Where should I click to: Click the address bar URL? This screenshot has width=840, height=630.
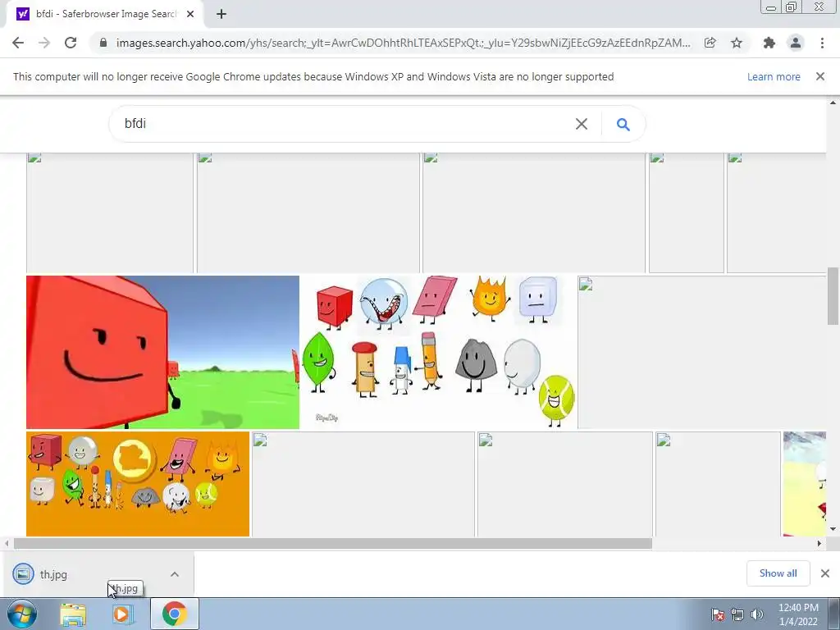[403, 43]
